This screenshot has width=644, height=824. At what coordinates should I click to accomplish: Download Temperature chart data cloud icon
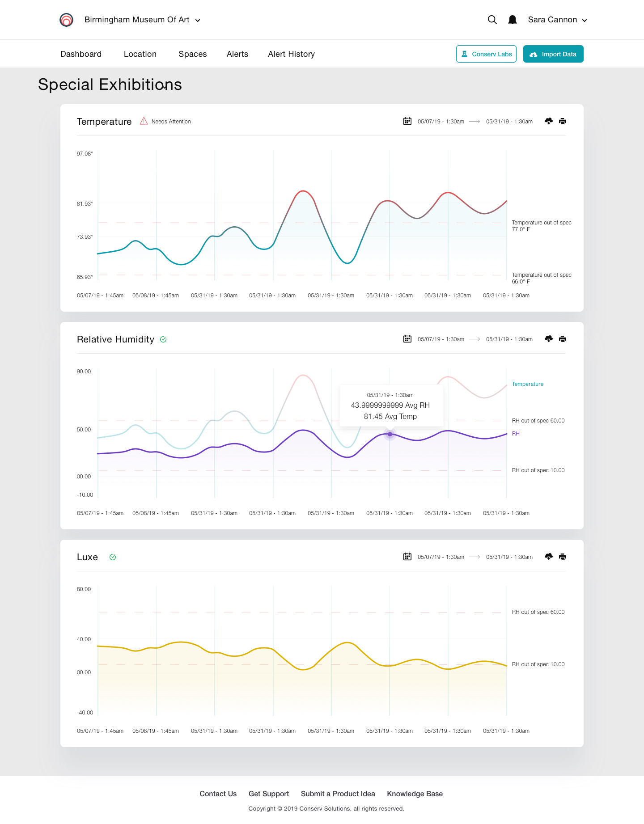pos(549,121)
